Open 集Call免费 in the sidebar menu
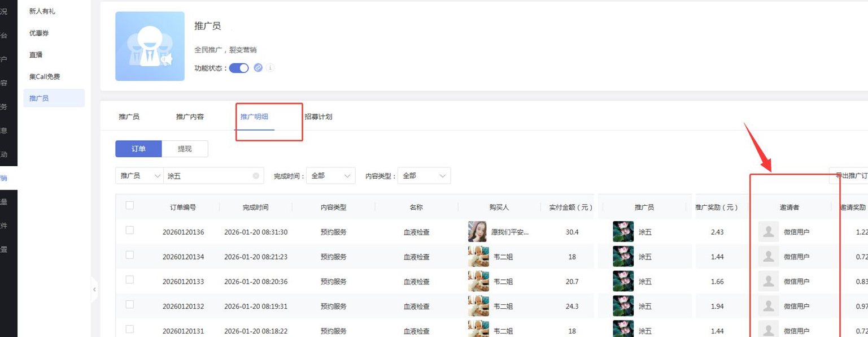 pos(45,76)
